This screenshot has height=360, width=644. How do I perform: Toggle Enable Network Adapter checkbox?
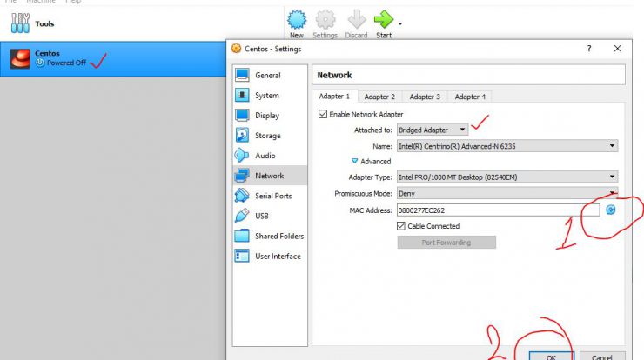pyautogui.click(x=323, y=114)
